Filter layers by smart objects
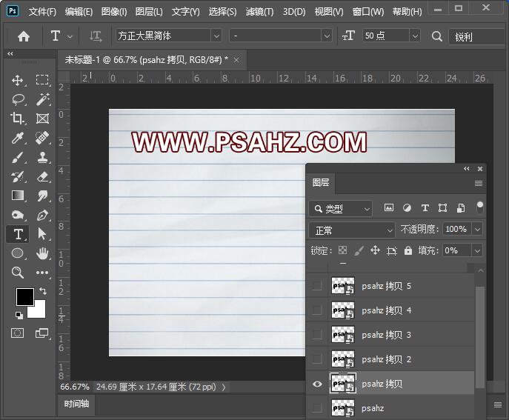The width and height of the screenshot is (509, 420). pos(461,207)
